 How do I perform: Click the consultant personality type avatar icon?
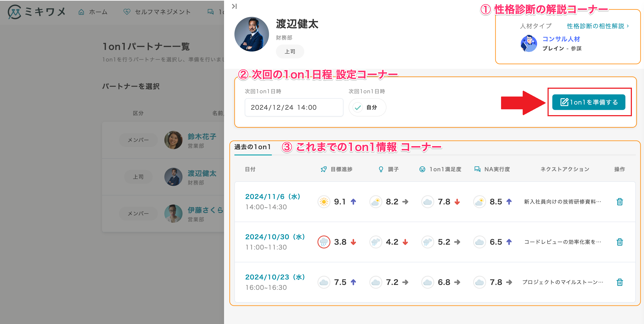(529, 44)
